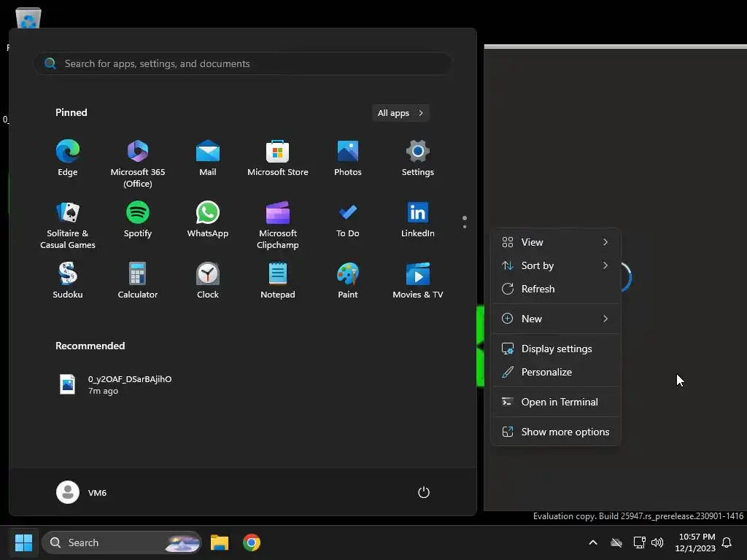
Task: Launch Microsoft 365 (Office)
Action: 138,164
